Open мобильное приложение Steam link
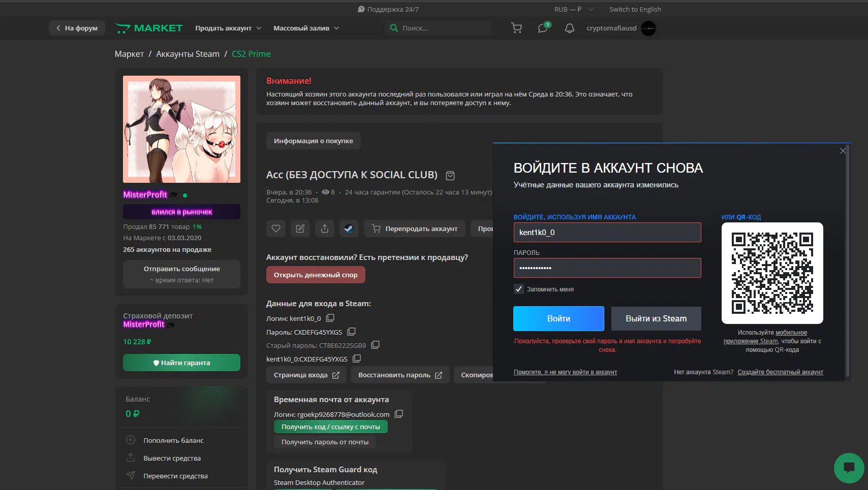This screenshot has height=490, width=868. [765, 337]
